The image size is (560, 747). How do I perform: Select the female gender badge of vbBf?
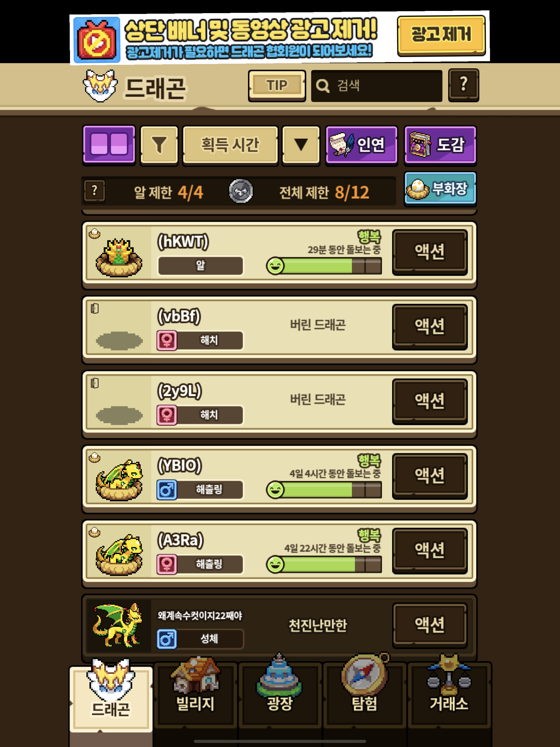pyautogui.click(x=167, y=340)
